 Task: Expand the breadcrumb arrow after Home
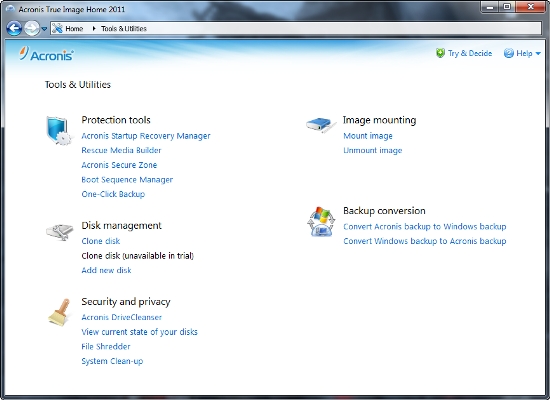click(x=94, y=29)
